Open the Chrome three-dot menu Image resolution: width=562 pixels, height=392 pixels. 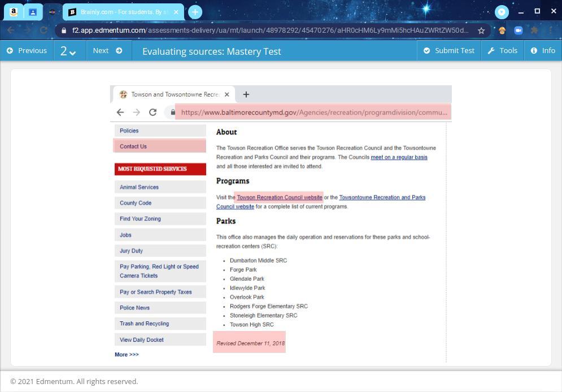(x=551, y=31)
